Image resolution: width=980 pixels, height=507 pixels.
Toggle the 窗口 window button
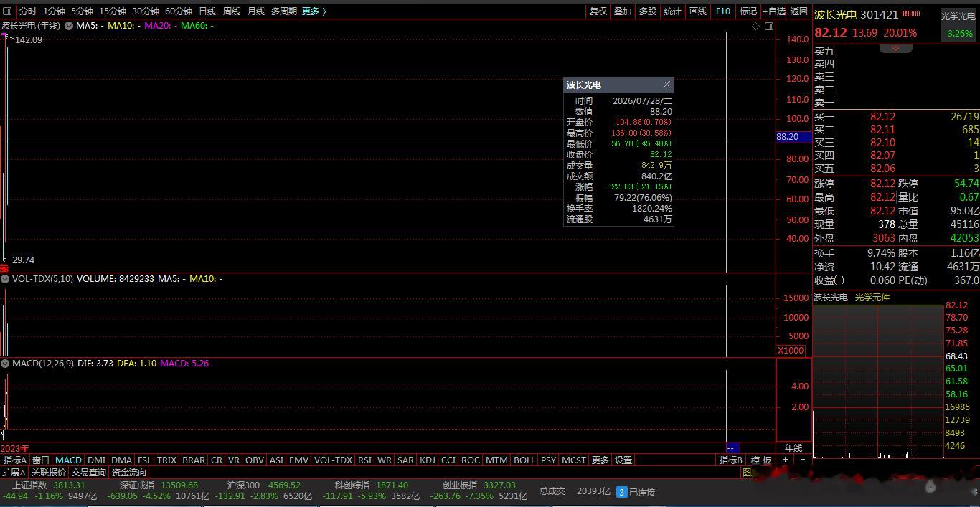41,460
